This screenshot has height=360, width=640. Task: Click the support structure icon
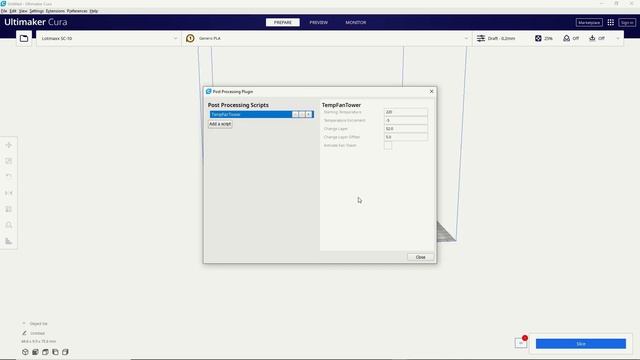click(566, 38)
